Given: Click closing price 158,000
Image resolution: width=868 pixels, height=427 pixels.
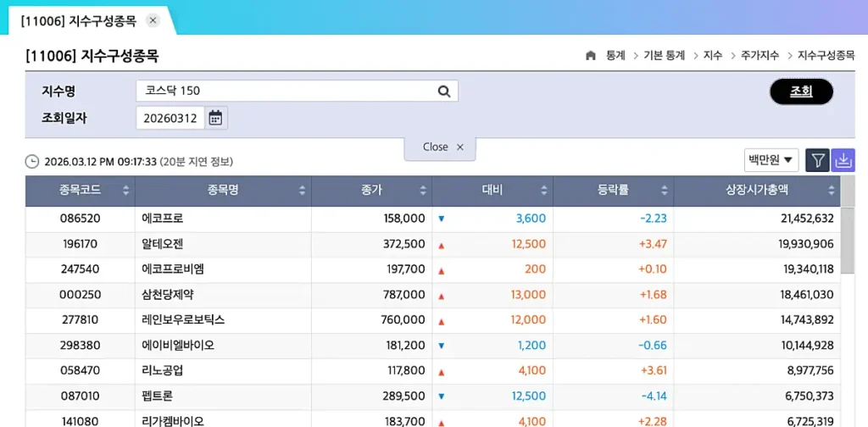Looking at the screenshot, I should [404, 219].
